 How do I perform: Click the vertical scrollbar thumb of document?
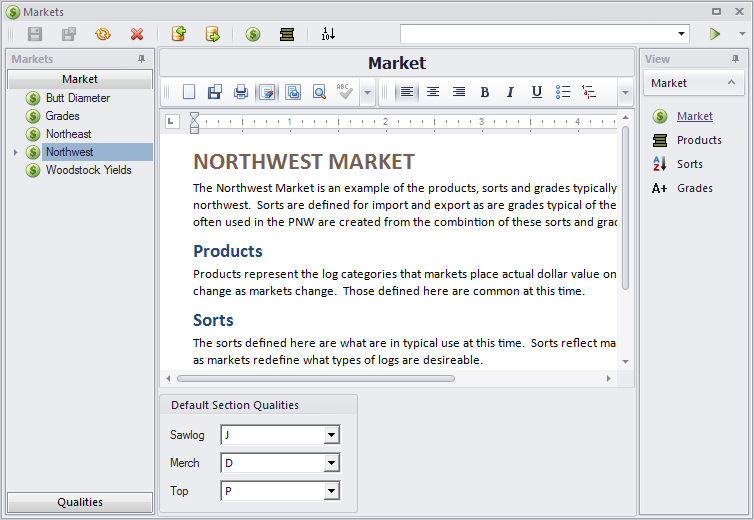pyautogui.click(x=625, y=208)
